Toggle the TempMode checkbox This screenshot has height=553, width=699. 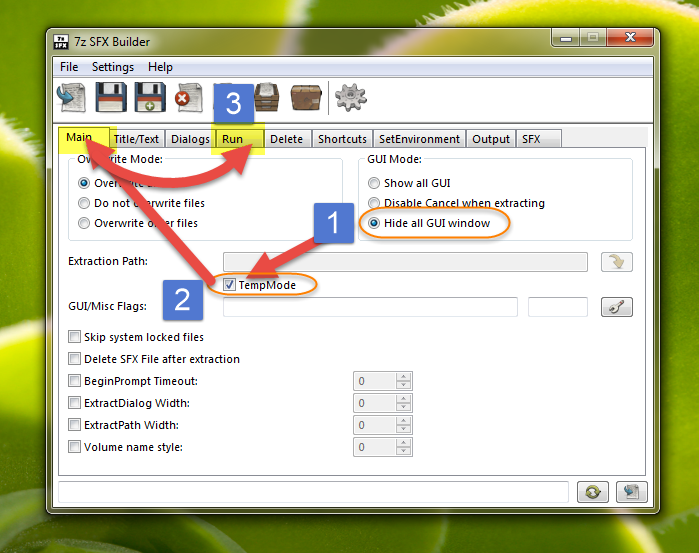(229, 285)
